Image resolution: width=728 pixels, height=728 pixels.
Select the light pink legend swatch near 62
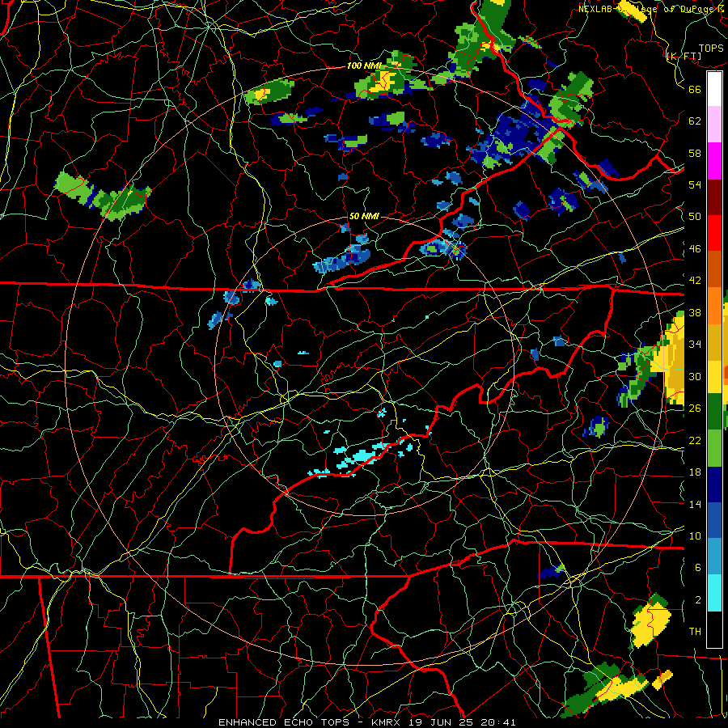[714, 125]
